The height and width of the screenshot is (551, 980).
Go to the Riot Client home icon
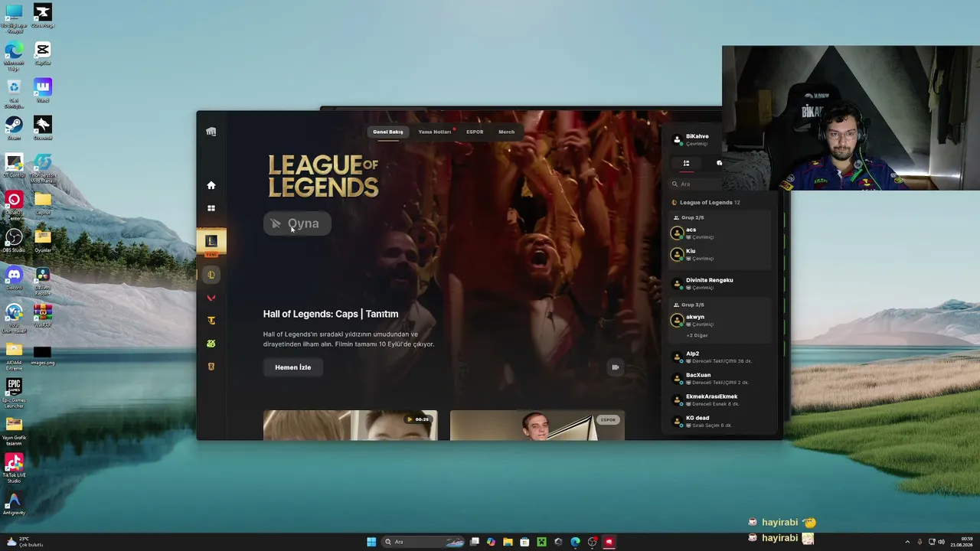pos(211,185)
